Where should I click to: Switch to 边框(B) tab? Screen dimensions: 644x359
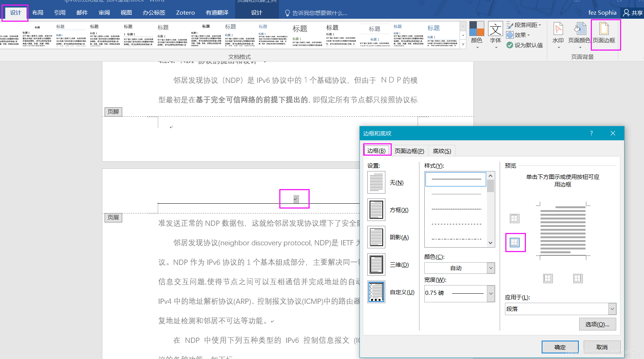(376, 150)
